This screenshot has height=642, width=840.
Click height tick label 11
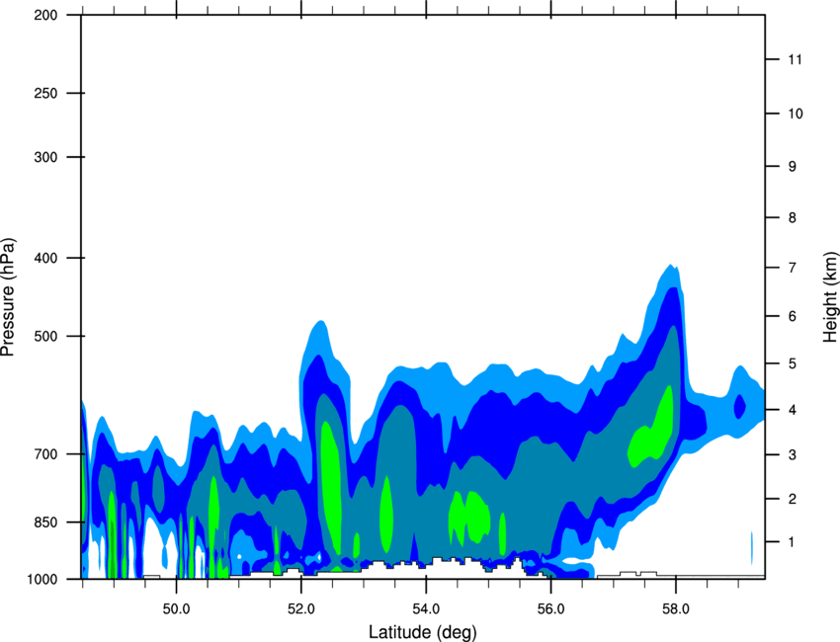(795, 59)
